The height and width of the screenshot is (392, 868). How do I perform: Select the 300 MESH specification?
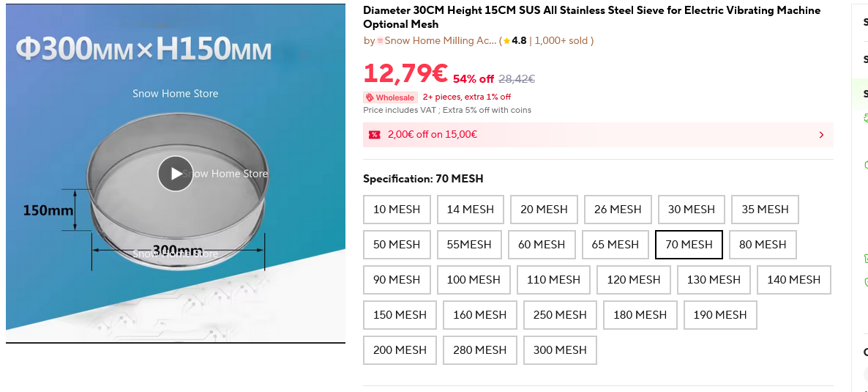[560, 350]
